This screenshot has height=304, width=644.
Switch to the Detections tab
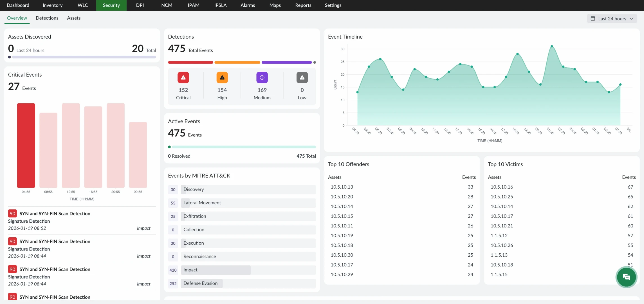(x=47, y=18)
